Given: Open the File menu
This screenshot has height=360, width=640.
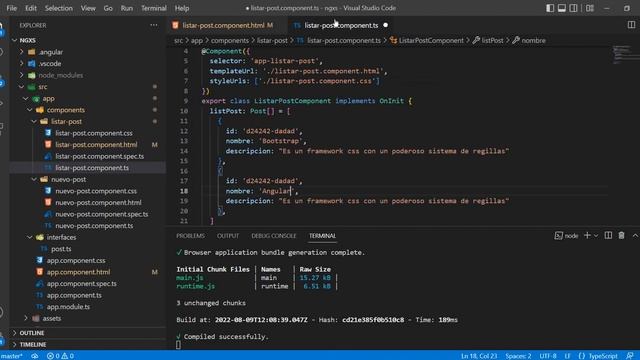Looking at the screenshot, I should 12,8.
